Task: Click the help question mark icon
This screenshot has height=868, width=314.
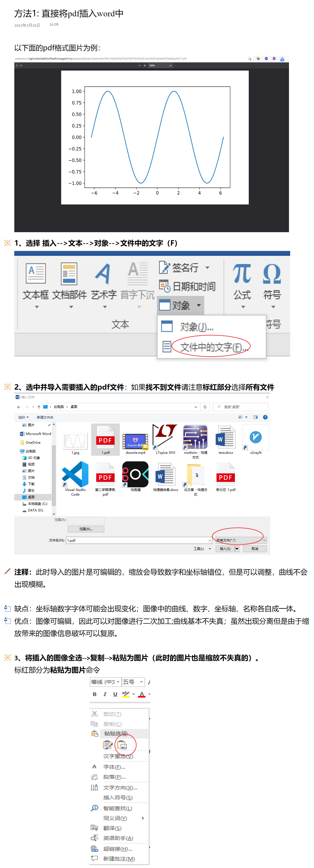Action: tap(265, 417)
